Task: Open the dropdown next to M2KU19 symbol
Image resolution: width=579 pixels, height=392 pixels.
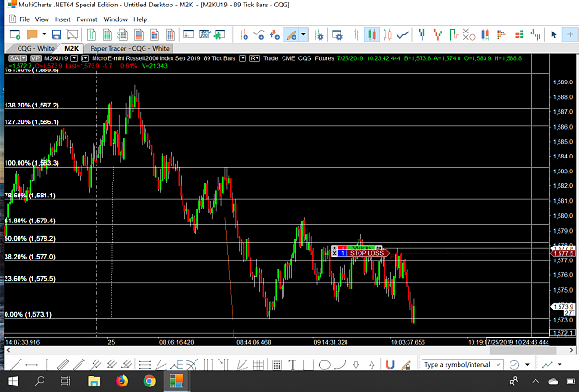Action: 74,58
